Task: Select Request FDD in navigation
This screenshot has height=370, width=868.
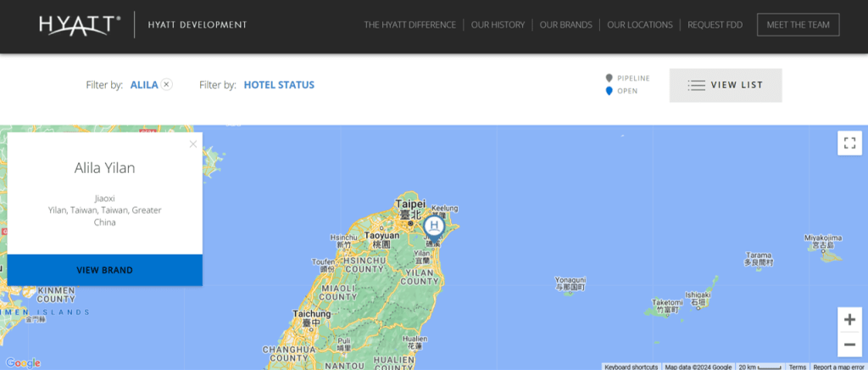Action: click(715, 25)
